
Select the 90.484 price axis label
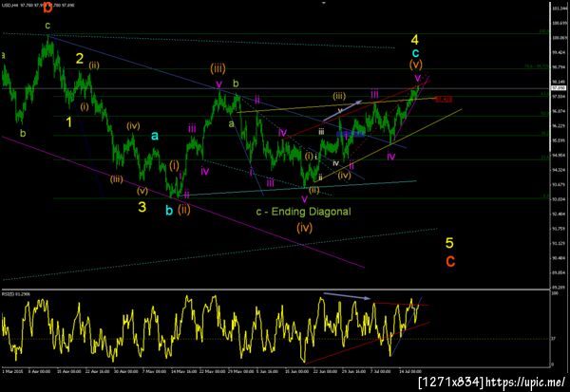point(557,258)
